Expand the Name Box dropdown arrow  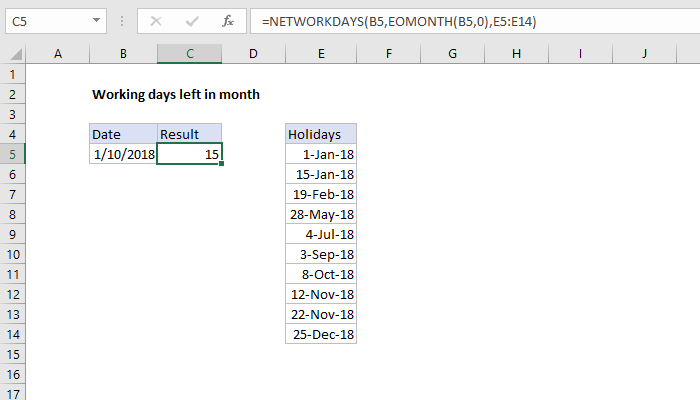point(95,20)
